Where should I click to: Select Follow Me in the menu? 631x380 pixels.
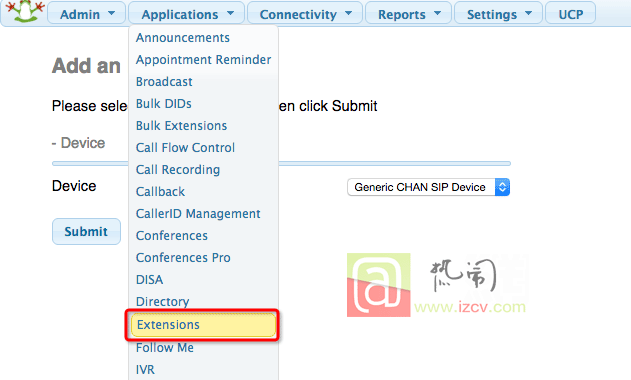165,347
